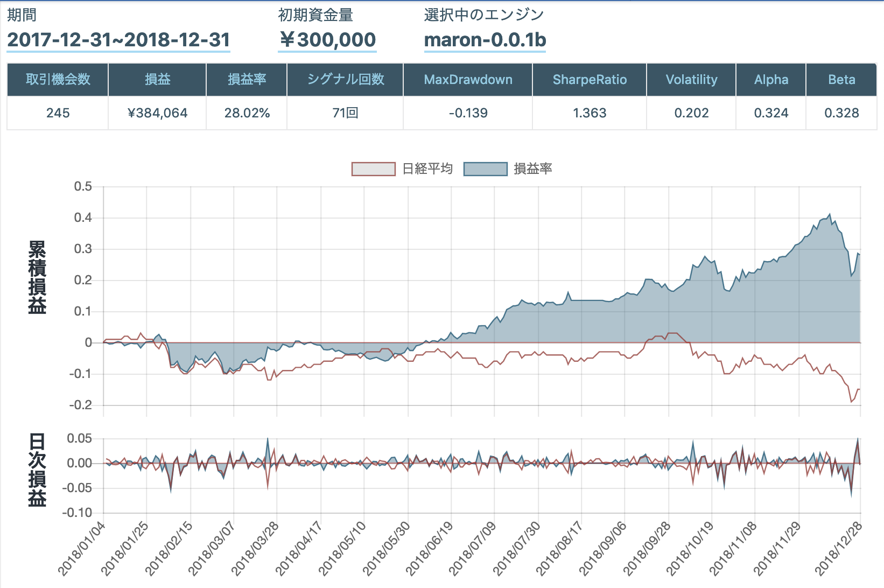Select the period 2017-12-31~2018-12-31
This screenshot has width=884, height=588.
coord(118,40)
